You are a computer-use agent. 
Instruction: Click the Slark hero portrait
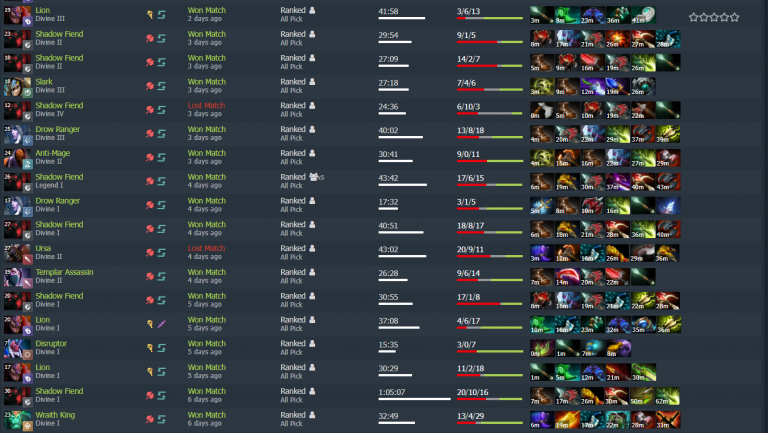(x=18, y=86)
